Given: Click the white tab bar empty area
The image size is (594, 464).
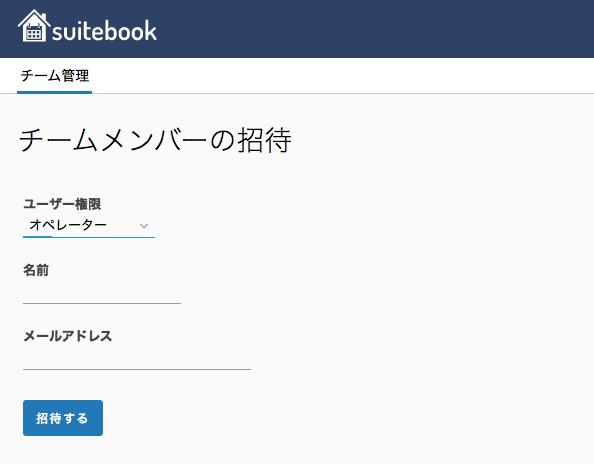Looking at the screenshot, I should click(341, 76).
